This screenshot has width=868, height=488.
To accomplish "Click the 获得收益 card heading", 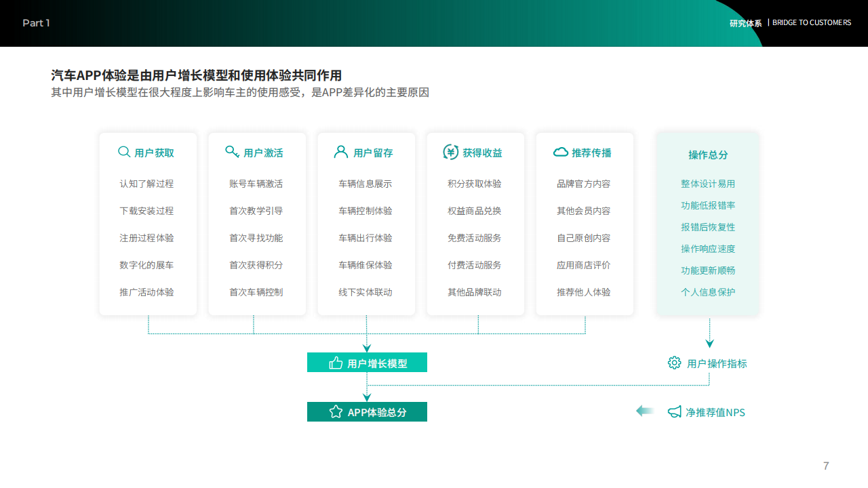I will 483,152.
